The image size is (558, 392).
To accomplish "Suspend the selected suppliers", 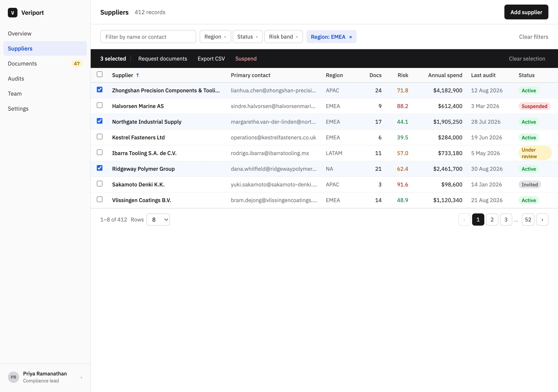I will 246,59.
